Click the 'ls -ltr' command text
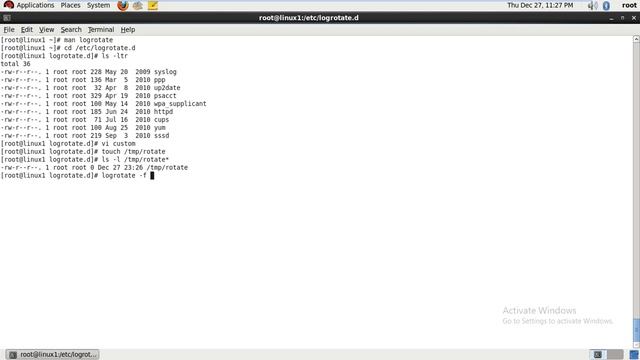The height and width of the screenshot is (360, 640). [115, 56]
